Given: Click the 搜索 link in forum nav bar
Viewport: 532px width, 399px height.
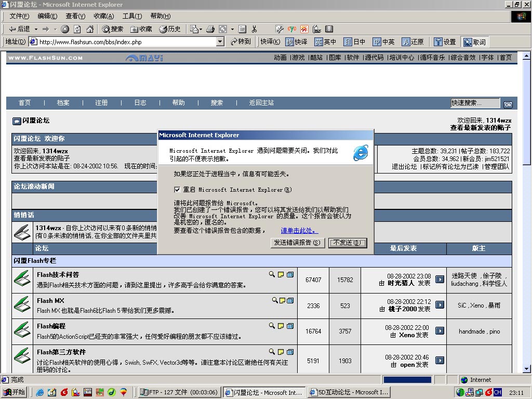Looking at the screenshot, I should point(217,102).
